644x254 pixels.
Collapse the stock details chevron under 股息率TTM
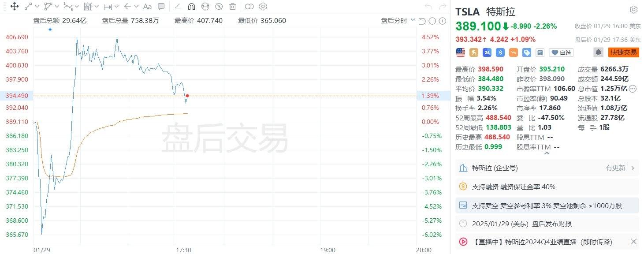click(547, 153)
